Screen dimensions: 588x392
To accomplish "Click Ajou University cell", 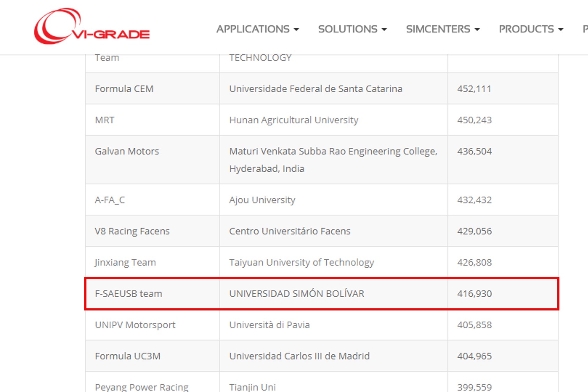I will 334,200.
